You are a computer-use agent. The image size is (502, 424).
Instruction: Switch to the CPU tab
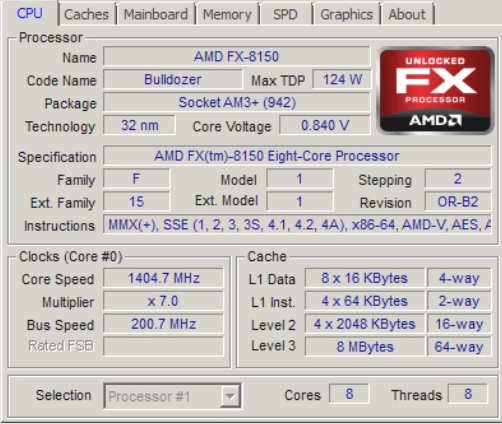tap(30, 13)
